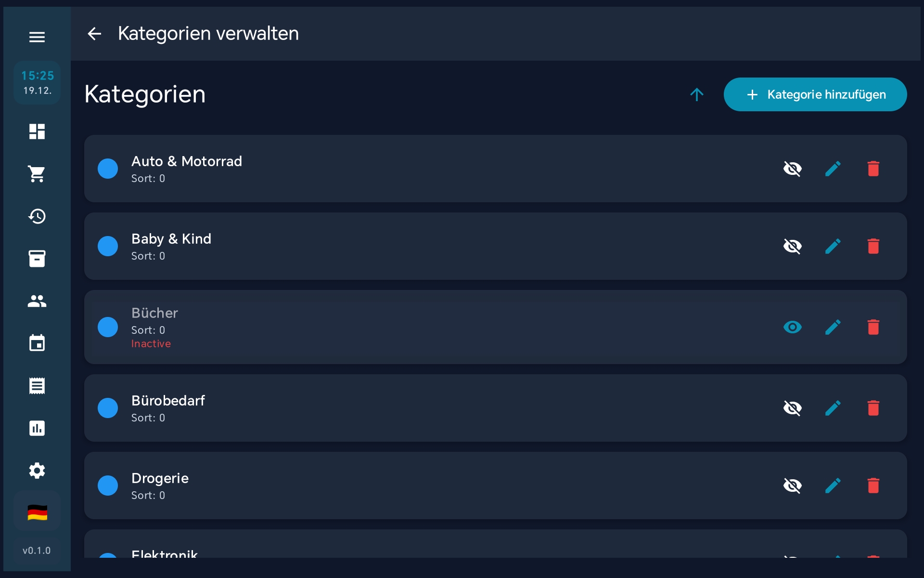Image resolution: width=924 pixels, height=578 pixels.
Task: Open the sidebar hamburger menu
Action: tap(37, 37)
